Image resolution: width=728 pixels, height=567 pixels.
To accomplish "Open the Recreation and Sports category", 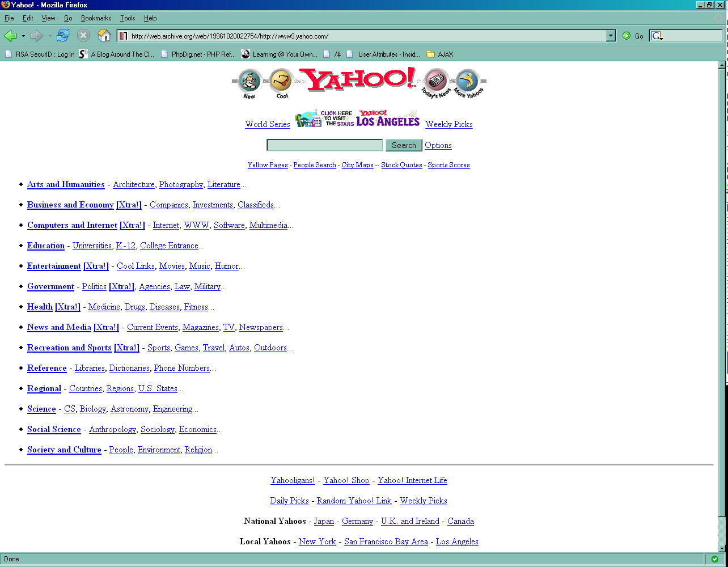I will point(69,348).
